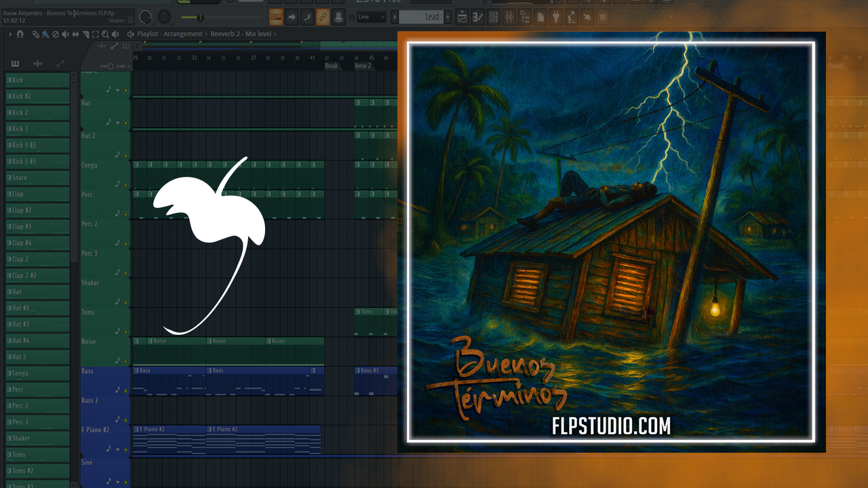Show audio clips in picker (waveform icon)
868x488 pixels.
pos(37,64)
